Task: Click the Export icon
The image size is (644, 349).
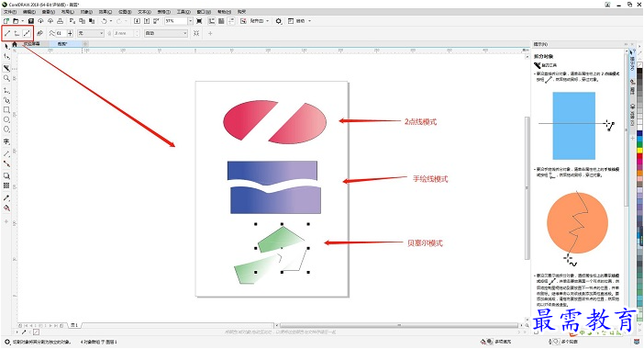Action: click(x=147, y=21)
